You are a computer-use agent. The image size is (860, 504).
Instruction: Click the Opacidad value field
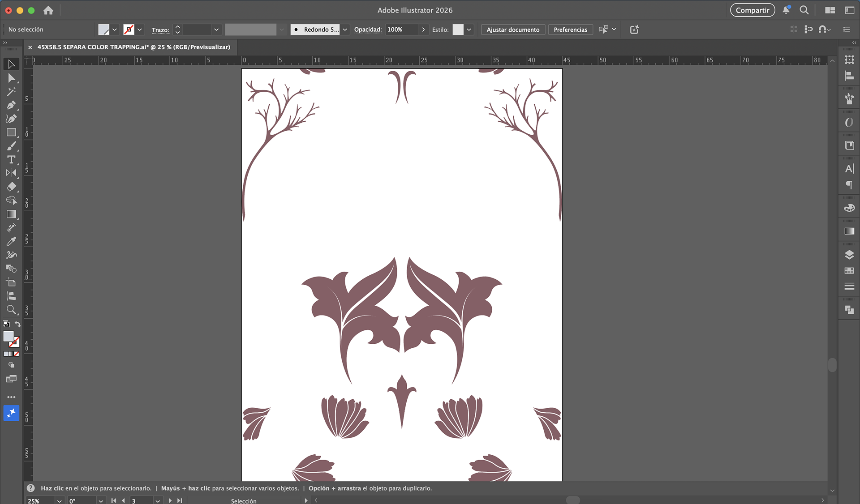(x=402, y=30)
